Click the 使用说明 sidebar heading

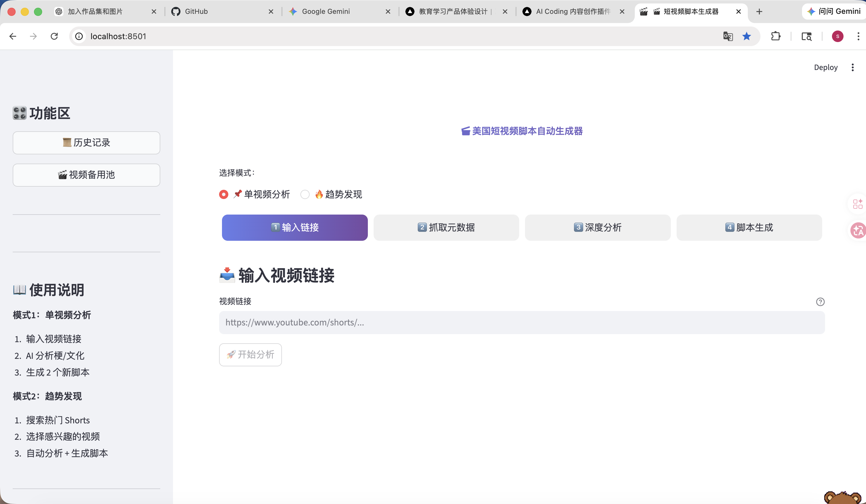(x=48, y=290)
